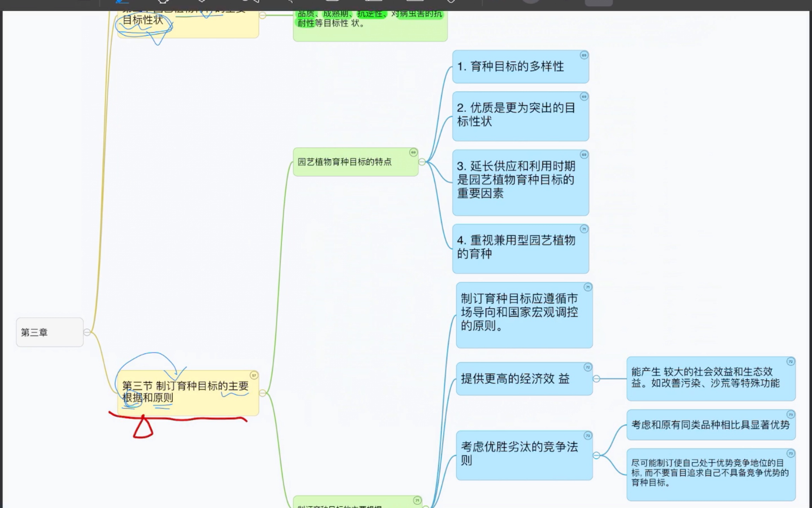Image resolution: width=812 pixels, height=508 pixels.
Task: Select the '尽可能制订使自己处于优势竞争地位' node
Action: (x=711, y=475)
